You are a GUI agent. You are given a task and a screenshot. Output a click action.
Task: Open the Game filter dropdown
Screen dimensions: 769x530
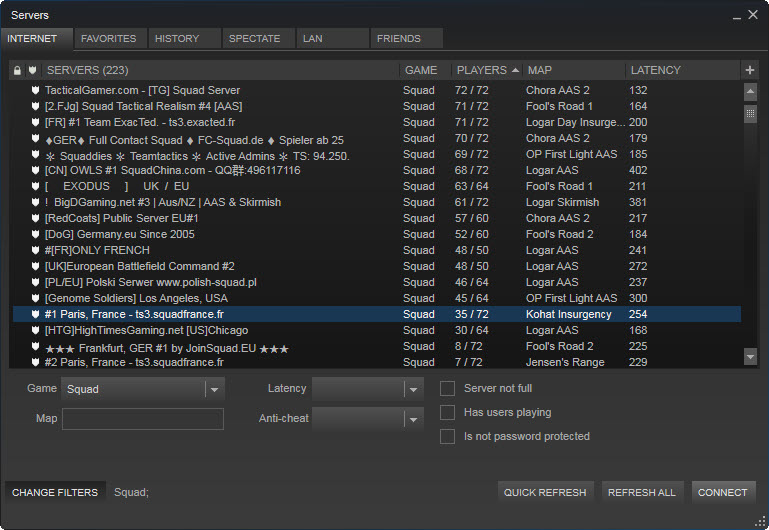143,389
